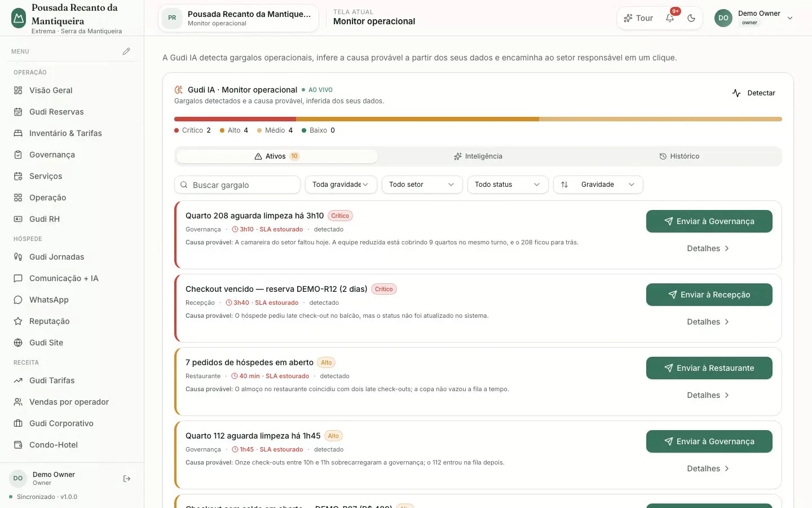Click the Pousada Recanto mountain logo
Image resolution: width=812 pixels, height=508 pixels.
click(x=19, y=18)
